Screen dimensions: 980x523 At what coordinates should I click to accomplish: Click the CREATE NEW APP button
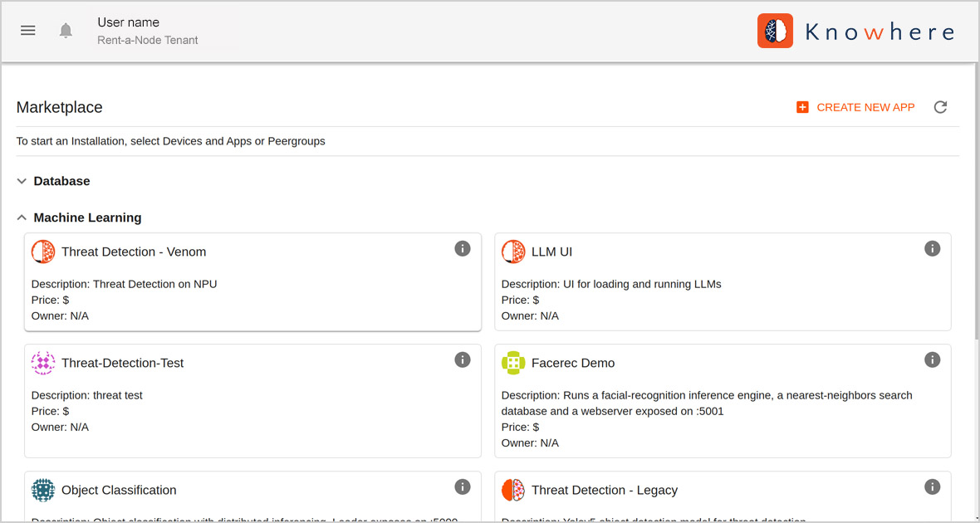[x=855, y=107]
